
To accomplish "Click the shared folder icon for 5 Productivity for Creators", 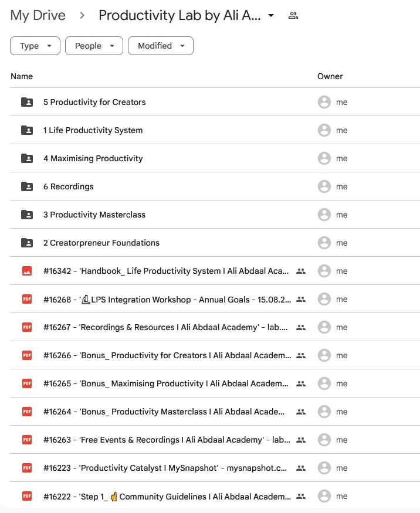I will pos(27,102).
